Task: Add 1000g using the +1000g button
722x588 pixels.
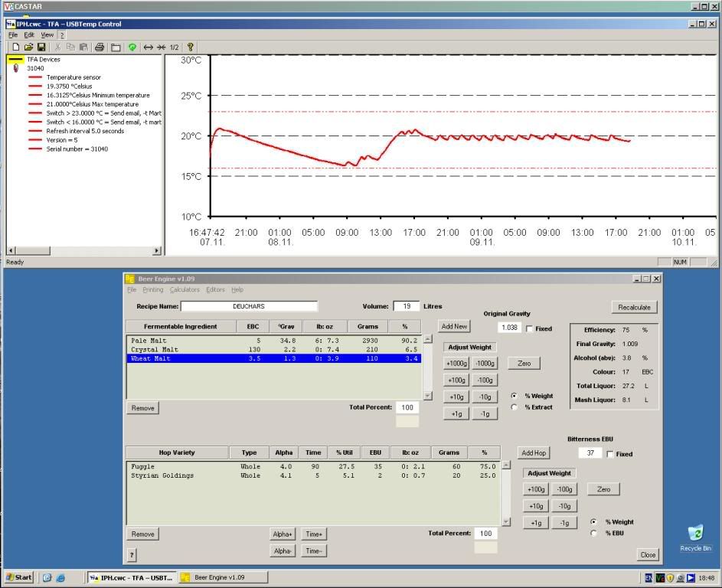Action: tap(456, 364)
